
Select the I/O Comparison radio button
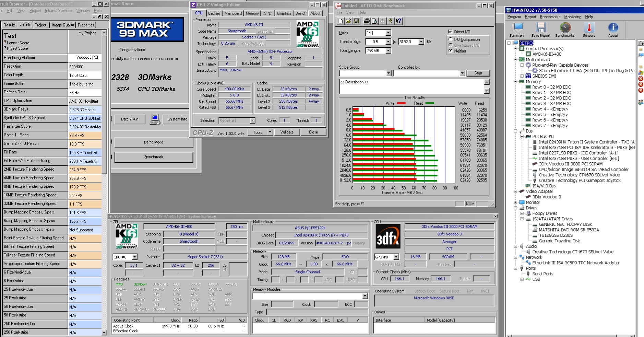451,39
